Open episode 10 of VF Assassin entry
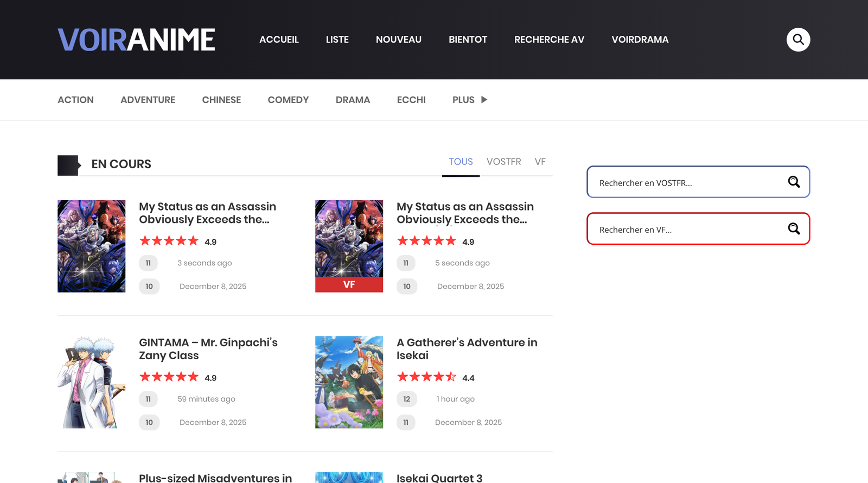This screenshot has width=868, height=483. tap(407, 287)
